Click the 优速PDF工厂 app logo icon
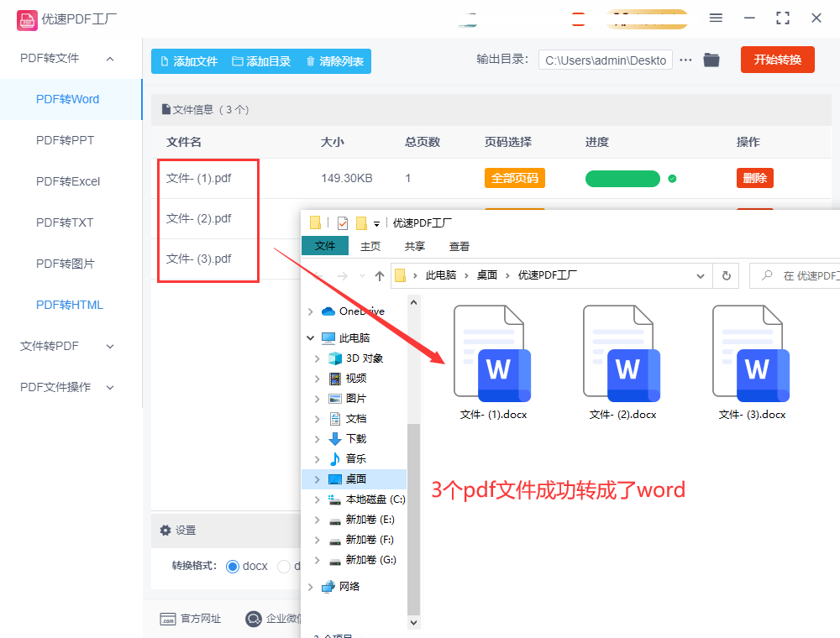840x638 pixels. pyautogui.click(x=28, y=20)
